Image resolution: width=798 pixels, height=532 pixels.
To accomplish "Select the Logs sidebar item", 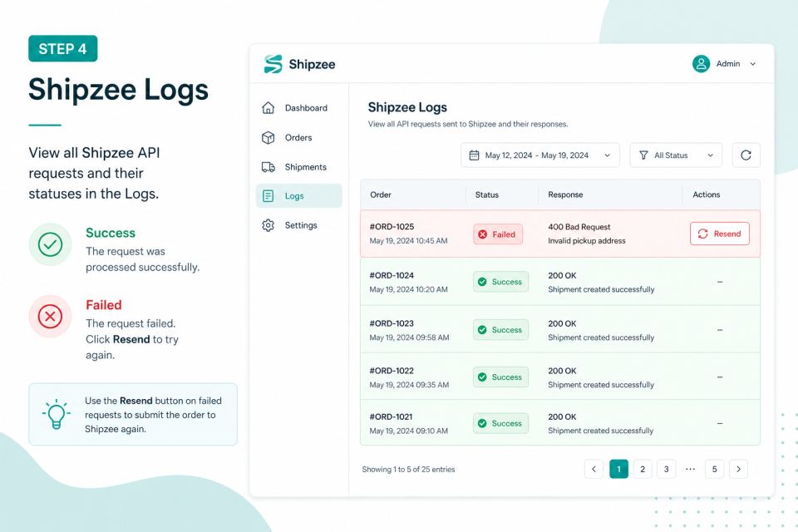I will tap(298, 196).
